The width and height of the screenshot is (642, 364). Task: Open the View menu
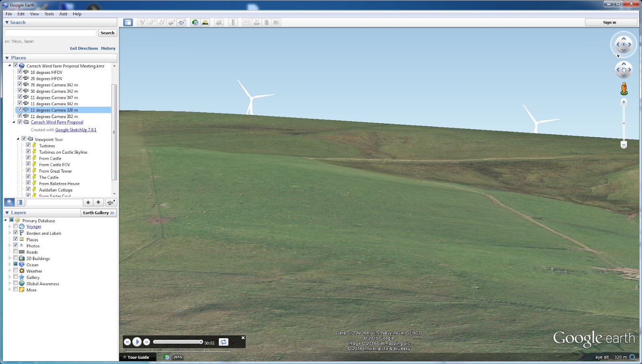coord(35,14)
